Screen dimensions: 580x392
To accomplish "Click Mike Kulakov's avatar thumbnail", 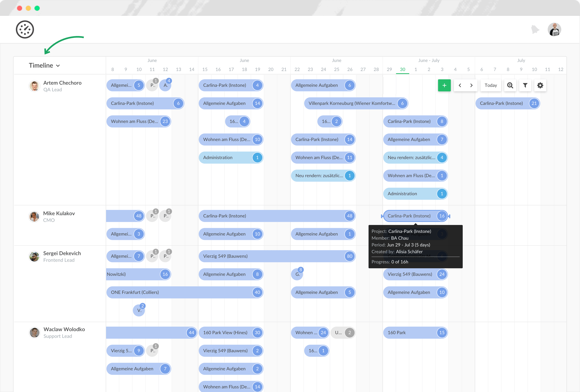I will click(x=34, y=217).
